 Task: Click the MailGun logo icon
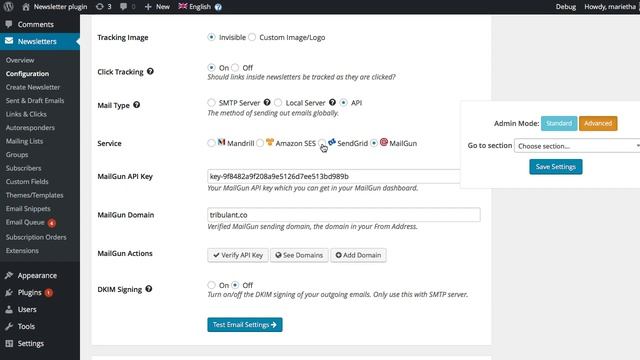tap(384, 142)
